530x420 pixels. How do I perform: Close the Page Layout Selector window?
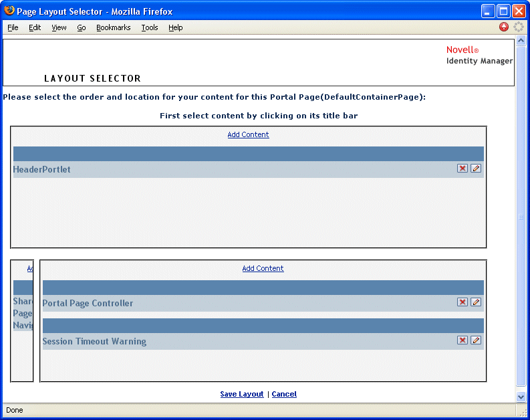[x=519, y=11]
